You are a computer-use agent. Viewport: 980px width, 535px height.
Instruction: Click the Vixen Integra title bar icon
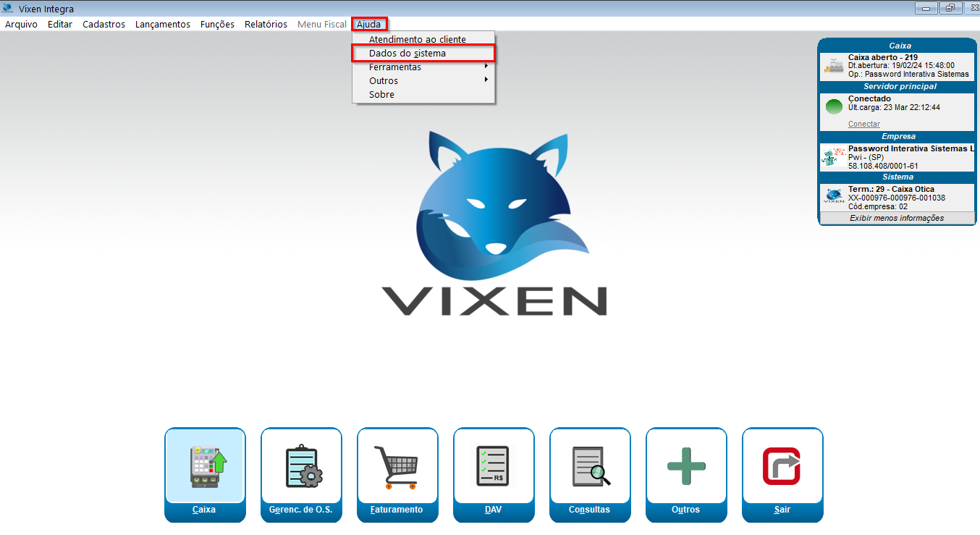pyautogui.click(x=8, y=9)
